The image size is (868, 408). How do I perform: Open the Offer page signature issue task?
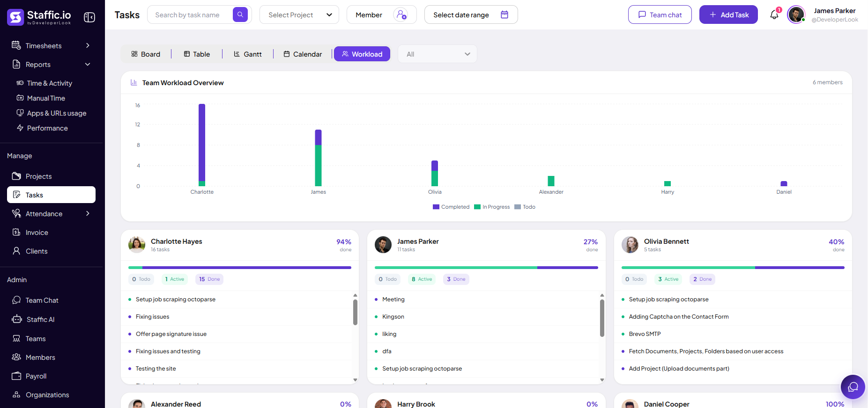171,334
